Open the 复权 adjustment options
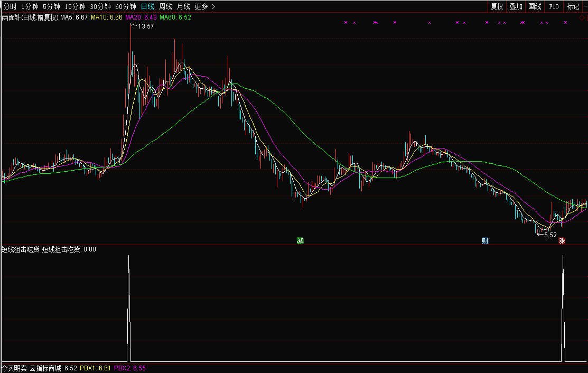The height and width of the screenshot is (373, 588). (497, 6)
